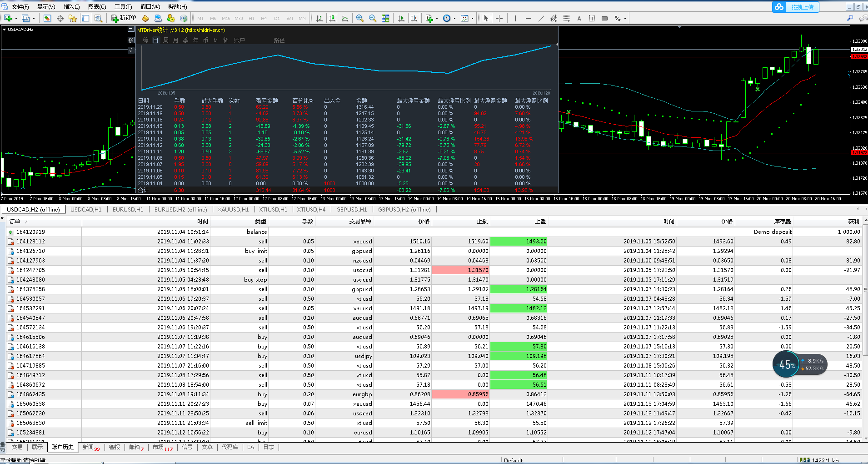Select the text A drawing tool

[579, 18]
